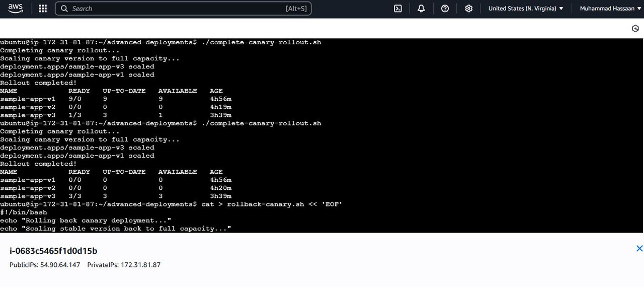
Task: Expand the United States (N. Virginia) region dropdown
Action: tap(526, 9)
